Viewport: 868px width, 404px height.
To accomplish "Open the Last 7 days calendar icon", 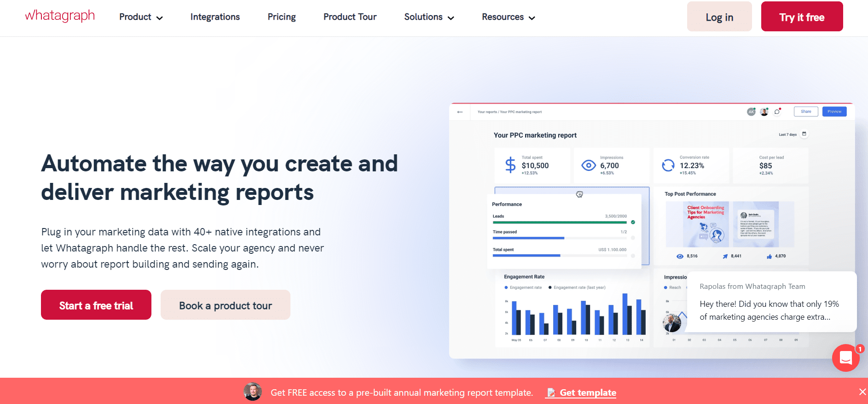I will (x=804, y=134).
